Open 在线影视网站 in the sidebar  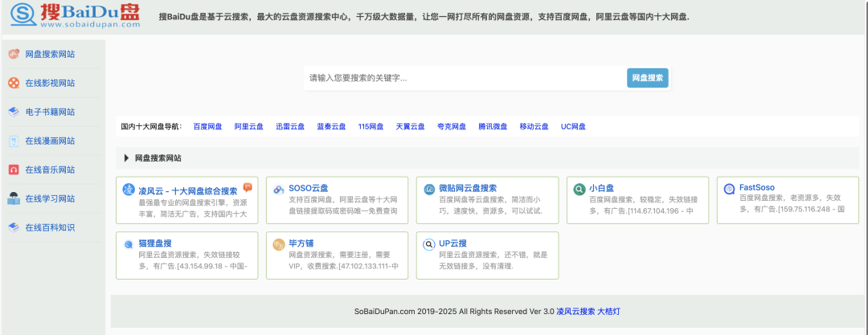point(50,83)
